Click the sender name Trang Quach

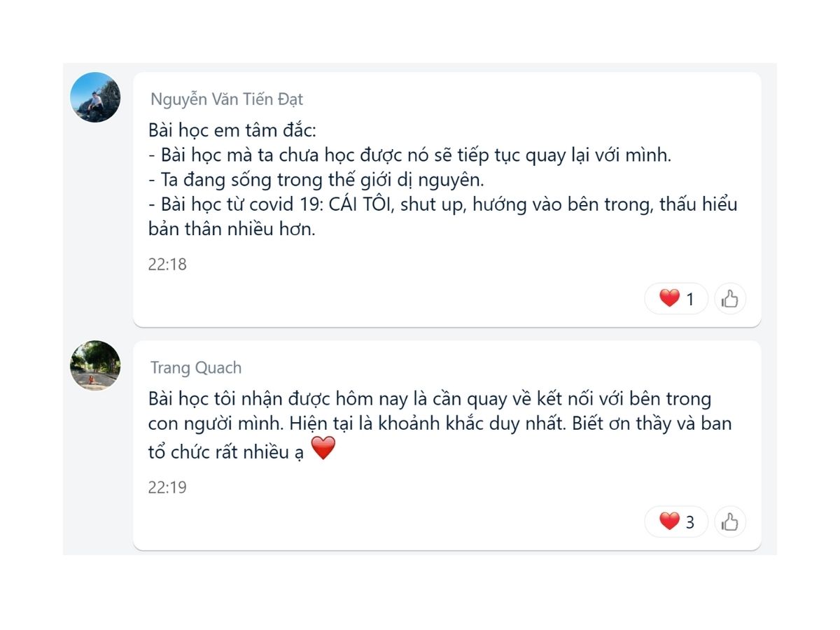[x=196, y=367]
